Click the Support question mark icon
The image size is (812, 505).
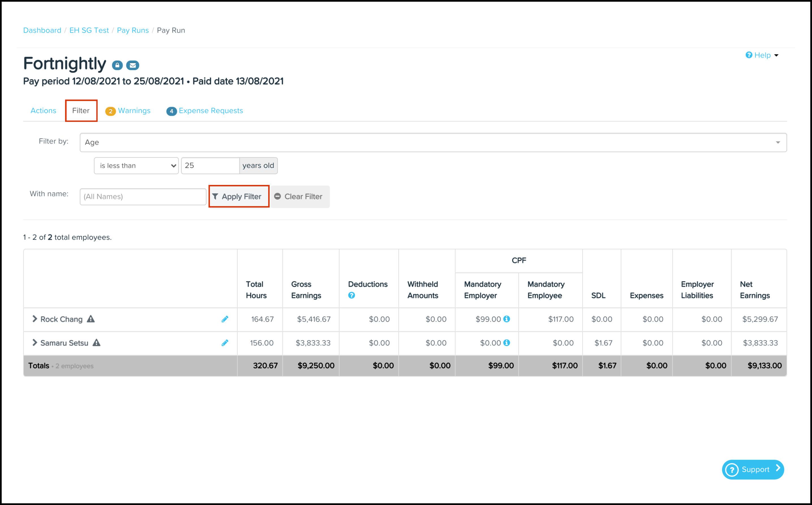point(732,470)
